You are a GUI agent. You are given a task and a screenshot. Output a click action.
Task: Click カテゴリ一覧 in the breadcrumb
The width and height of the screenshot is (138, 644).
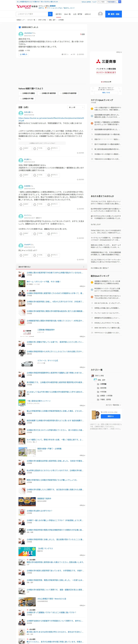pos(31,20)
